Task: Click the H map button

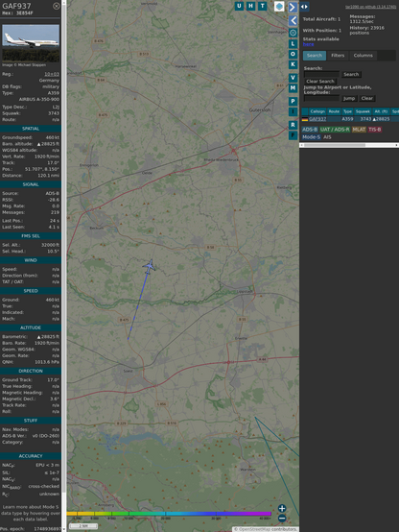Action: pyautogui.click(x=250, y=6)
